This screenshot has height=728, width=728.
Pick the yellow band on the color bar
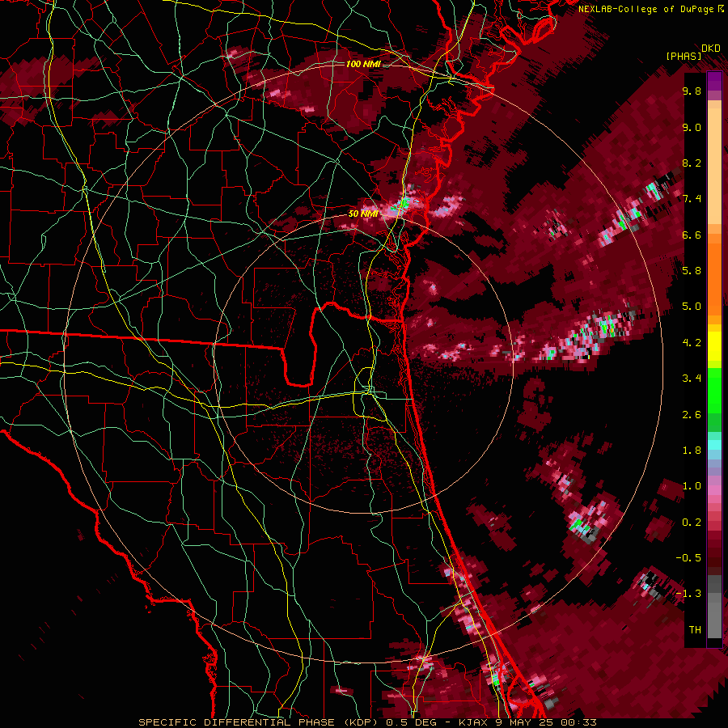714,346
